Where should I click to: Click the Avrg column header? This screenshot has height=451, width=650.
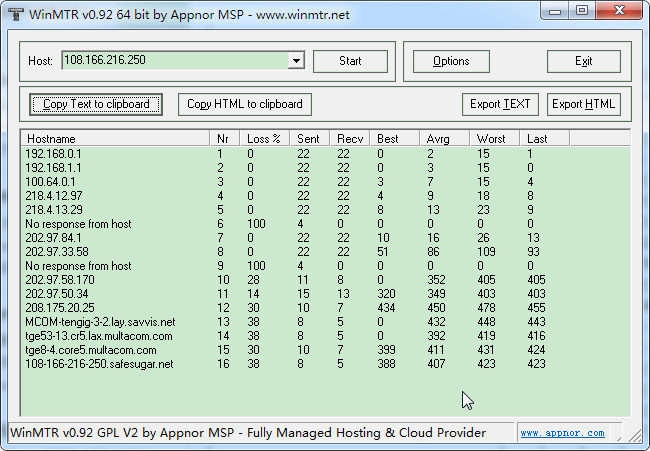coord(445,138)
